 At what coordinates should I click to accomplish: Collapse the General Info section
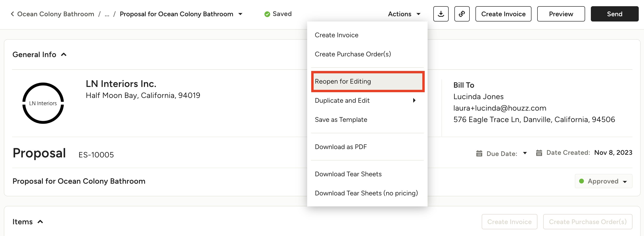[64, 54]
